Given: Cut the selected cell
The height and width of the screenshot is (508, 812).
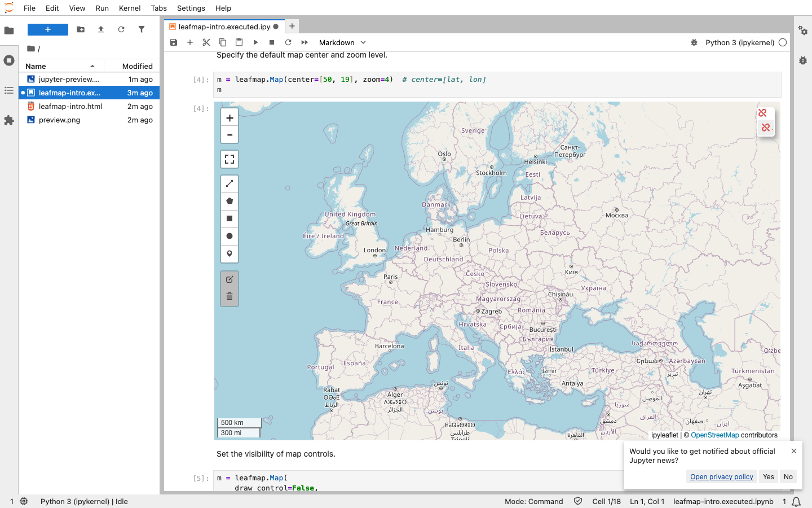Looking at the screenshot, I should pyautogui.click(x=206, y=42).
